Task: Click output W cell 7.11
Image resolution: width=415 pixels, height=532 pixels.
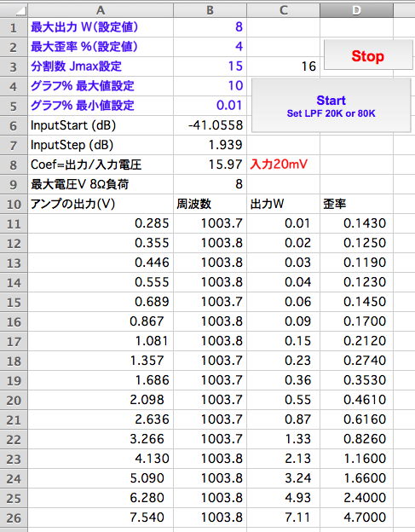Action: tap(283, 518)
